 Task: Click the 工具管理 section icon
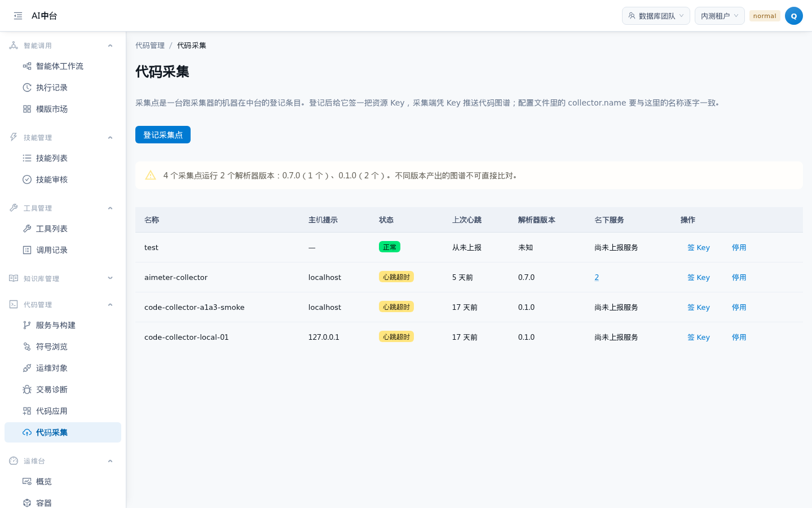click(x=14, y=208)
